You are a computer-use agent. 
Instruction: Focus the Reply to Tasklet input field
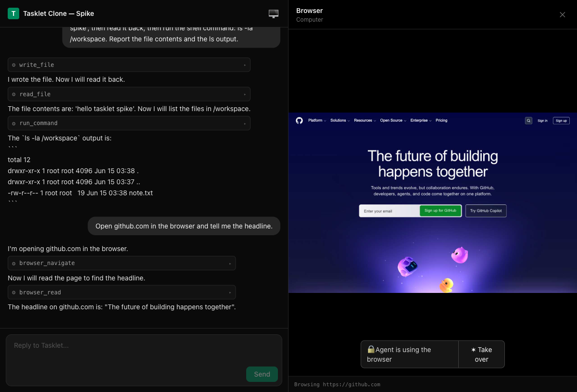coord(144,360)
